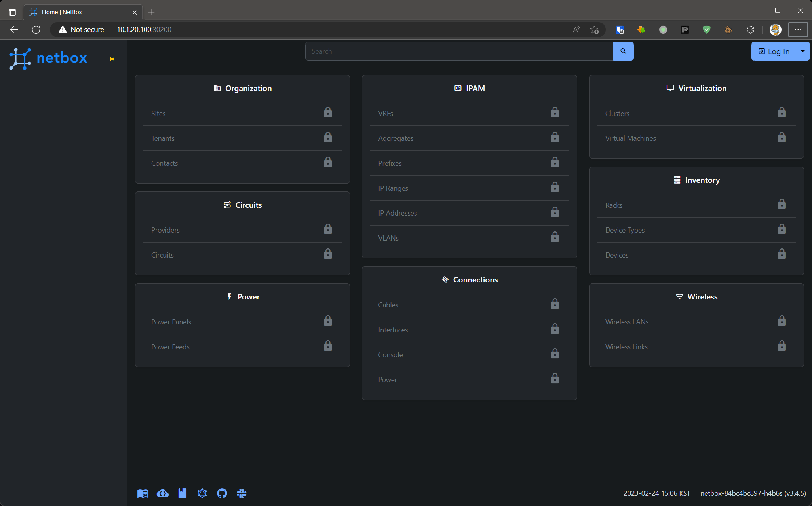Viewport: 812px width, 506px height.
Task: Click the lock icon next to Prefixes
Action: pos(555,162)
